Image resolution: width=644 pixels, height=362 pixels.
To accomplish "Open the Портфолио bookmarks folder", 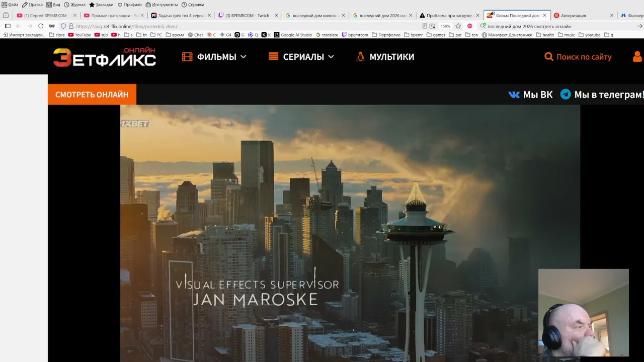I will pos(386,35).
